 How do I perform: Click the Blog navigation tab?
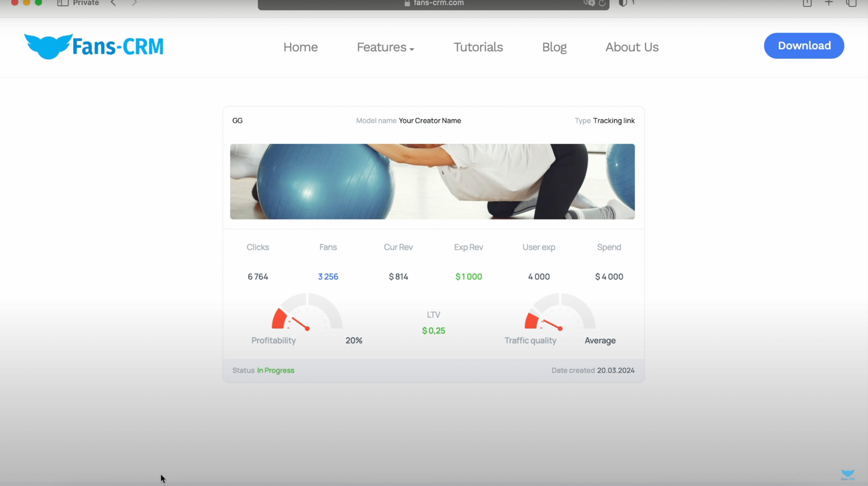[x=554, y=47]
